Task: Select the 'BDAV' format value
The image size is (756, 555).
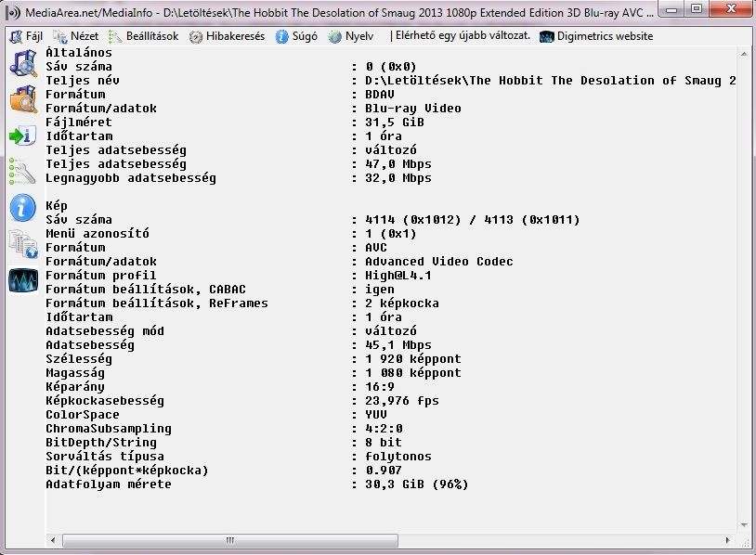Action: coord(380,95)
